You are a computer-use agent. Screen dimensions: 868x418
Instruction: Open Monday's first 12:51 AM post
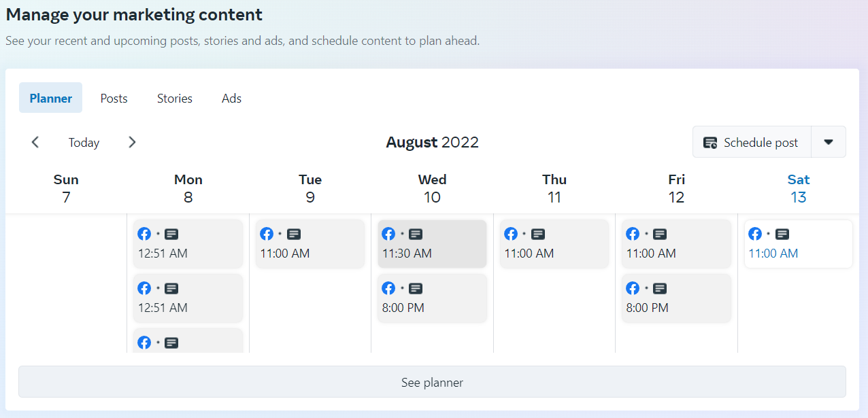tap(188, 244)
